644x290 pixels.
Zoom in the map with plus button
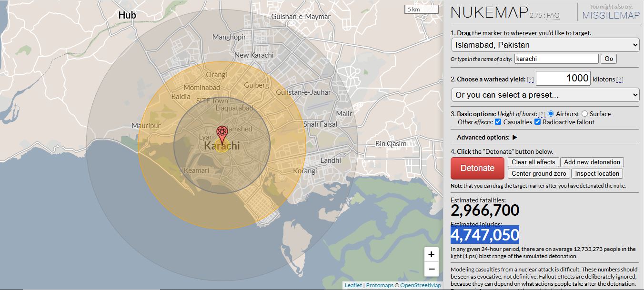pyautogui.click(x=431, y=254)
